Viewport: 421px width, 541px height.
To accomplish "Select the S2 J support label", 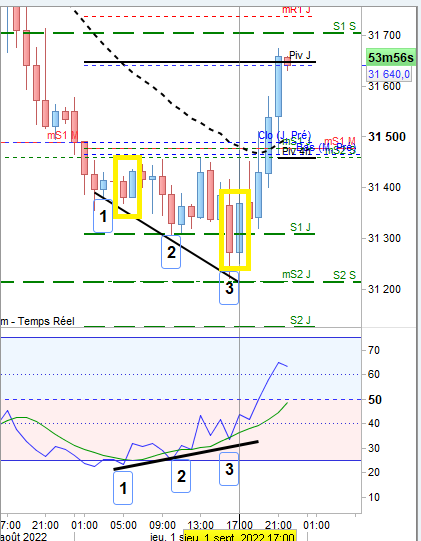I will pyautogui.click(x=300, y=320).
